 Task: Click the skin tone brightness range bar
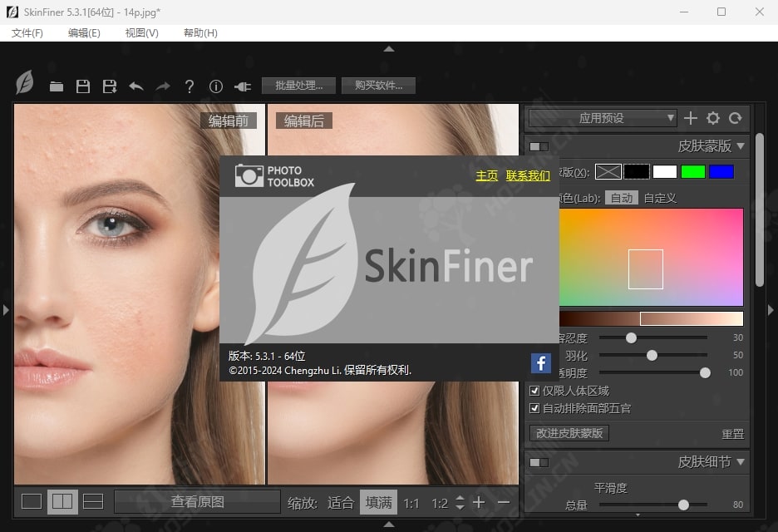click(x=651, y=318)
